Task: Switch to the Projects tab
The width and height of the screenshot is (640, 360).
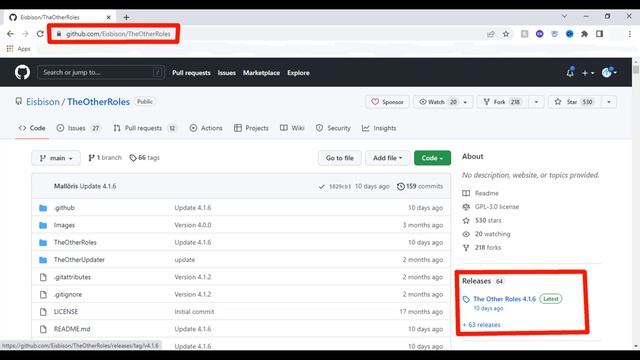Action: click(x=251, y=128)
